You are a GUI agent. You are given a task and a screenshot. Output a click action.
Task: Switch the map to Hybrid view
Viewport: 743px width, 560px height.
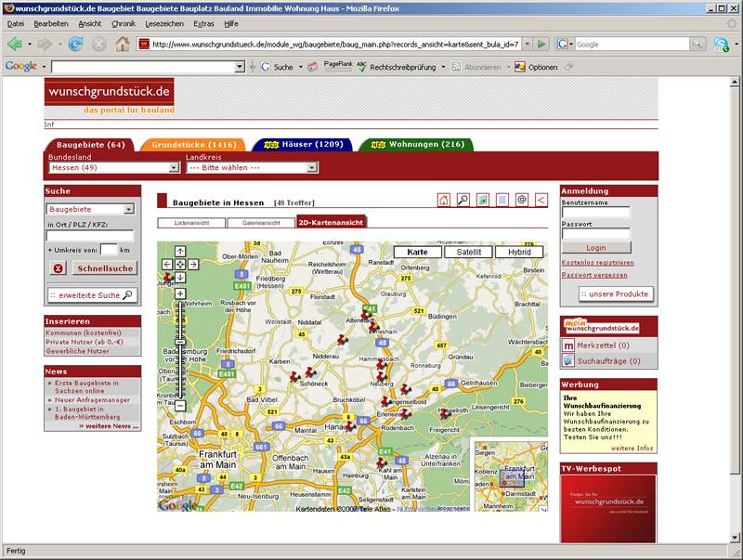pos(519,252)
